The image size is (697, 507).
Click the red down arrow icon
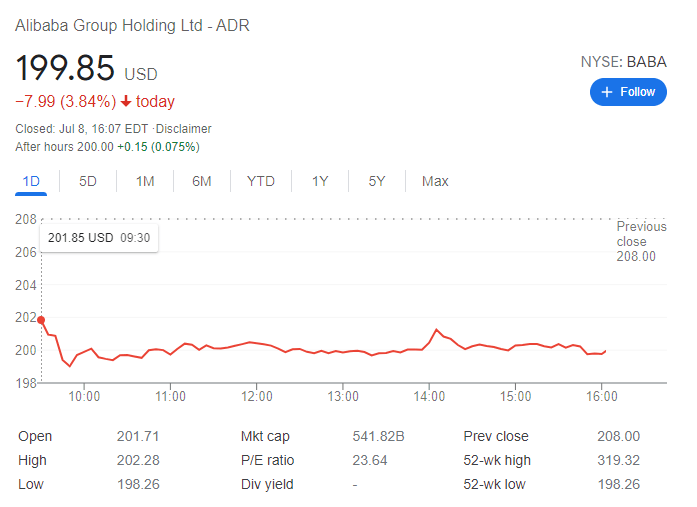125,102
